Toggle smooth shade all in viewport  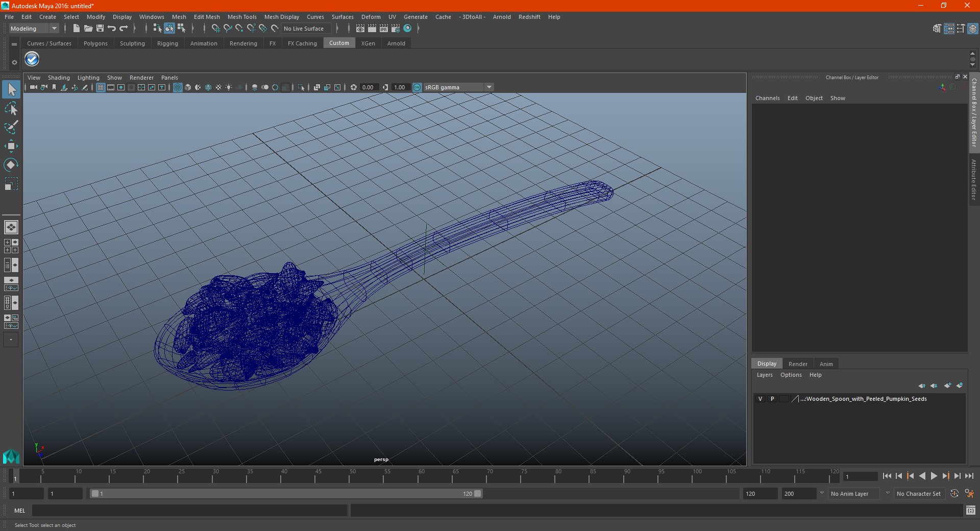pos(188,87)
